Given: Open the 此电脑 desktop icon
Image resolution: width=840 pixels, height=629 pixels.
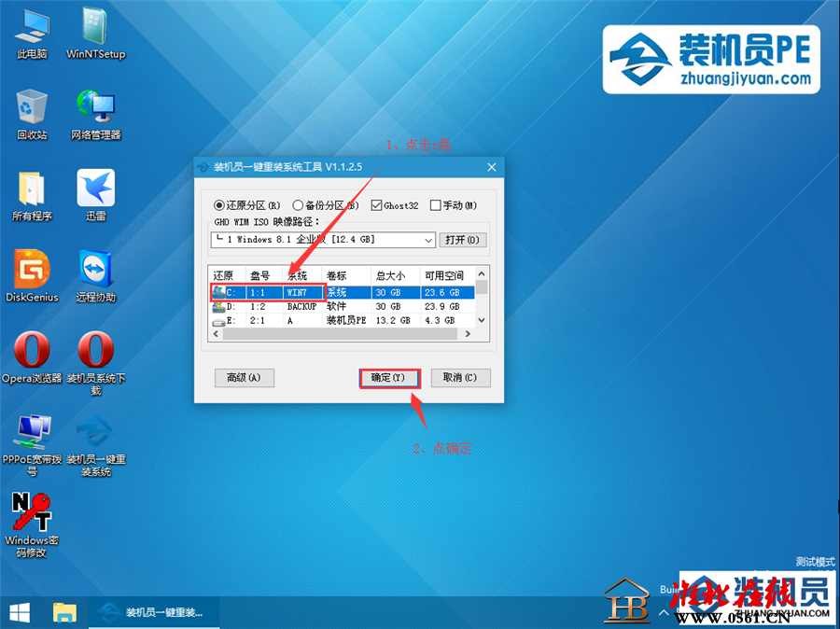Looking at the screenshot, I should point(32,34).
